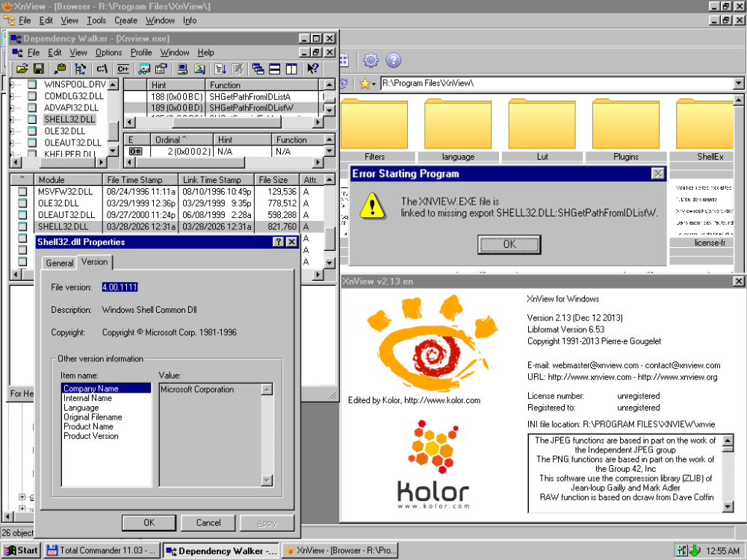Open the System Information computer icon
The width and height of the screenshot is (747, 560).
(182, 69)
